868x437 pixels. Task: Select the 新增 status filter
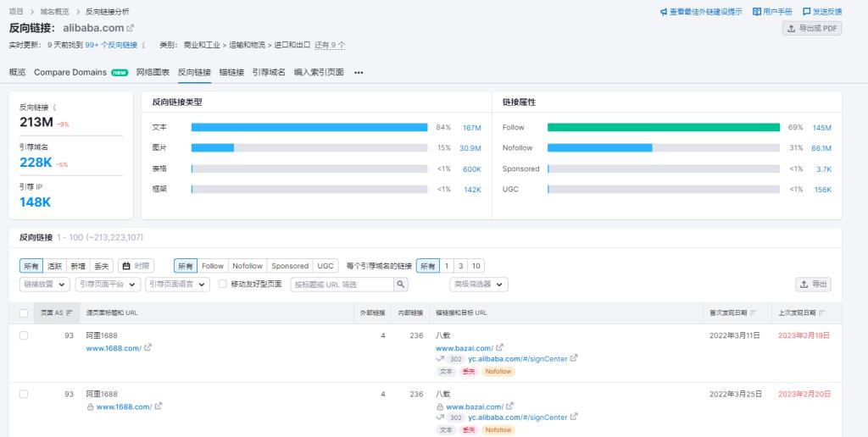(78, 266)
